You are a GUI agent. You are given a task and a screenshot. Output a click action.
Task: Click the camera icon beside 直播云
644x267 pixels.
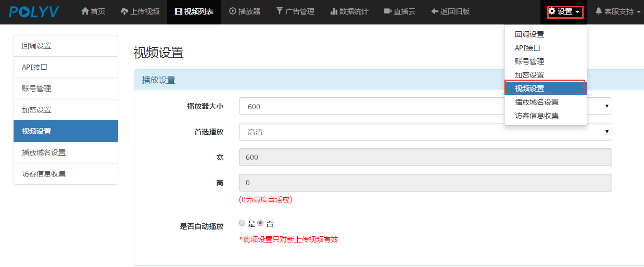pyautogui.click(x=388, y=11)
